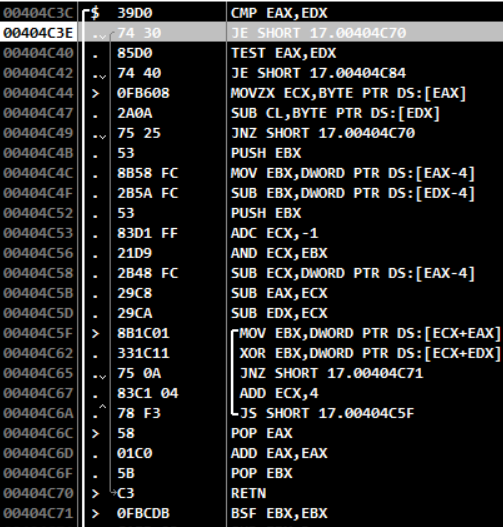503x527 pixels.
Task: Select address 00404C40
Action: click(x=38, y=53)
